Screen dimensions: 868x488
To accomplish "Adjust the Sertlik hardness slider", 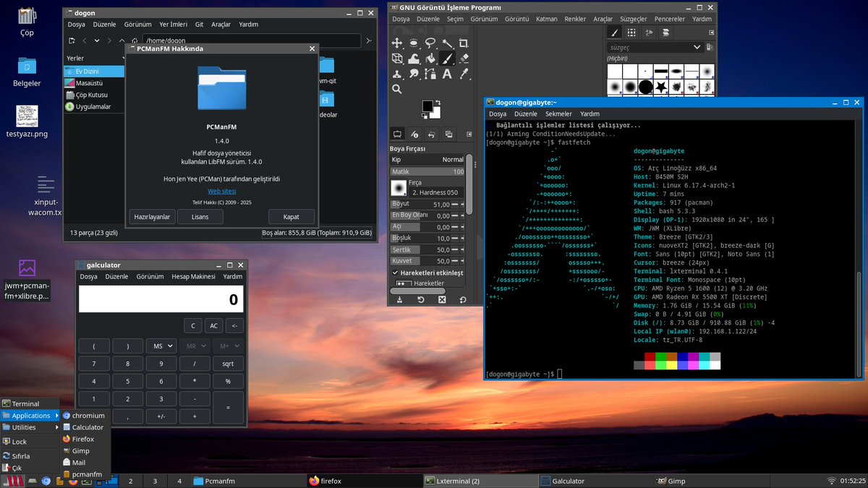I will [421, 249].
